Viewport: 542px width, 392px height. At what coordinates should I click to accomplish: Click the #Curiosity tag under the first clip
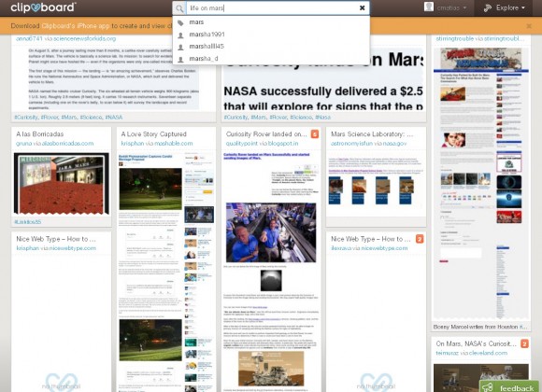pos(26,118)
